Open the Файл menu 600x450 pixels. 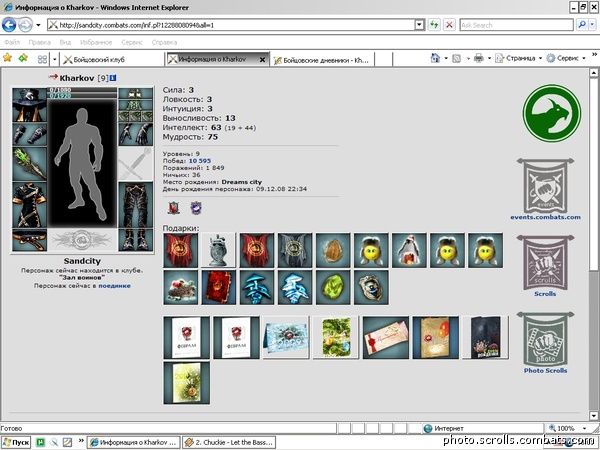coord(12,42)
